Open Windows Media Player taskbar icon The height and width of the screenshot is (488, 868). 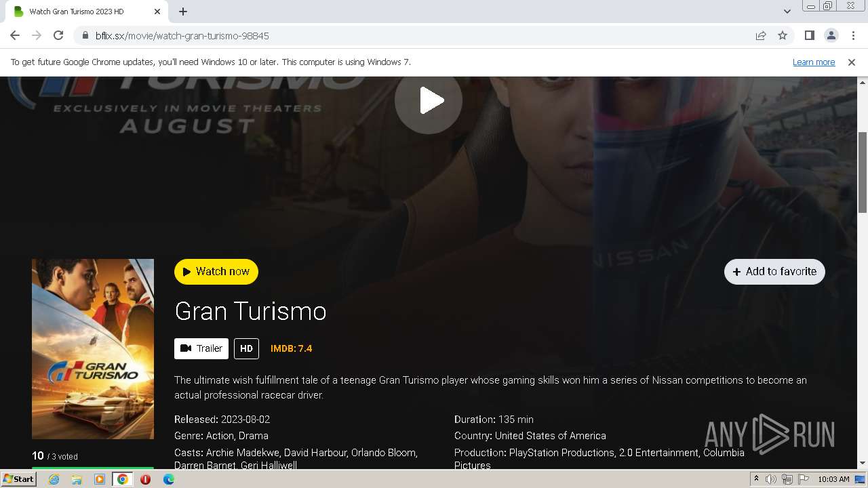(100, 479)
